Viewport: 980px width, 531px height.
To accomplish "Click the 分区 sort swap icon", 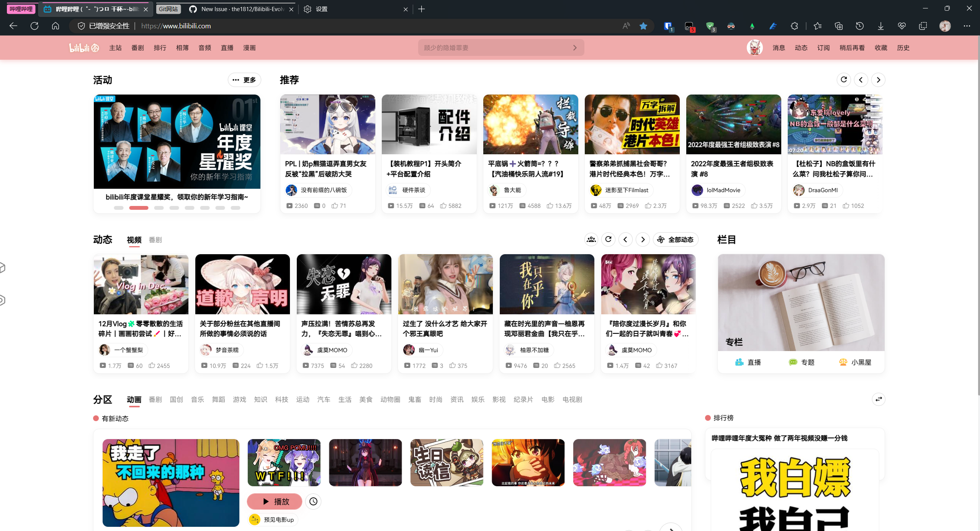I will (x=879, y=399).
